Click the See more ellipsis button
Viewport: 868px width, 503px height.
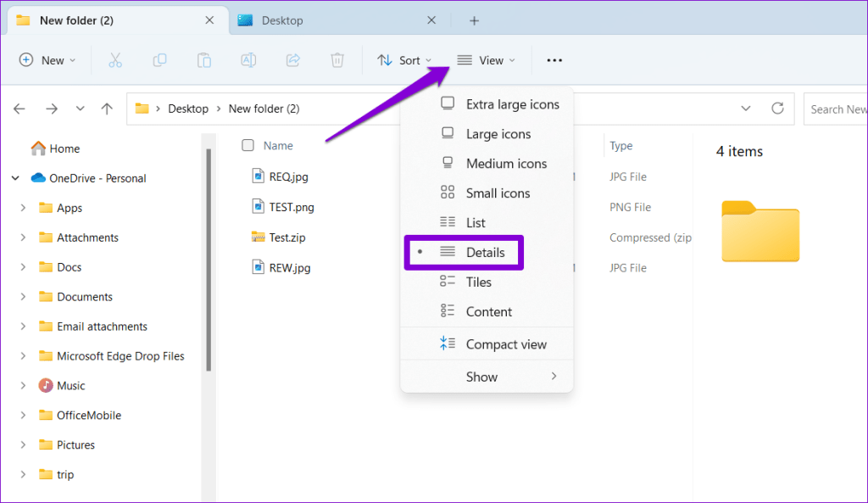[554, 60]
